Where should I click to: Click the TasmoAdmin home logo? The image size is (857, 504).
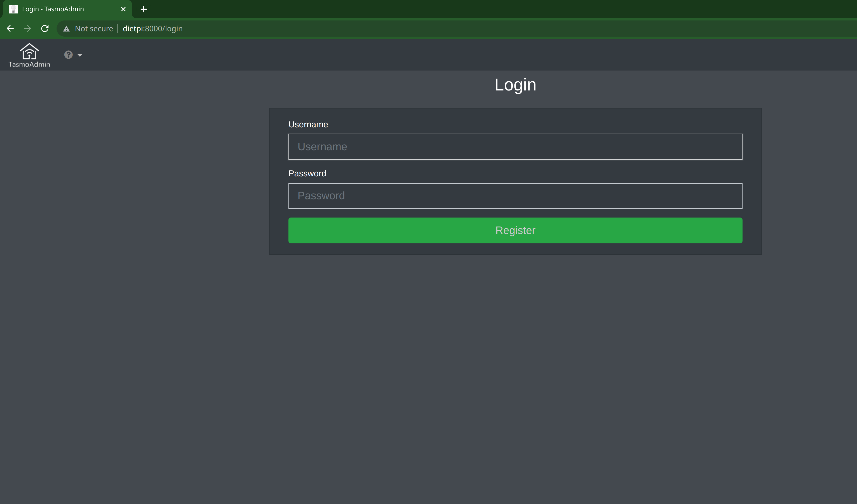(x=29, y=54)
